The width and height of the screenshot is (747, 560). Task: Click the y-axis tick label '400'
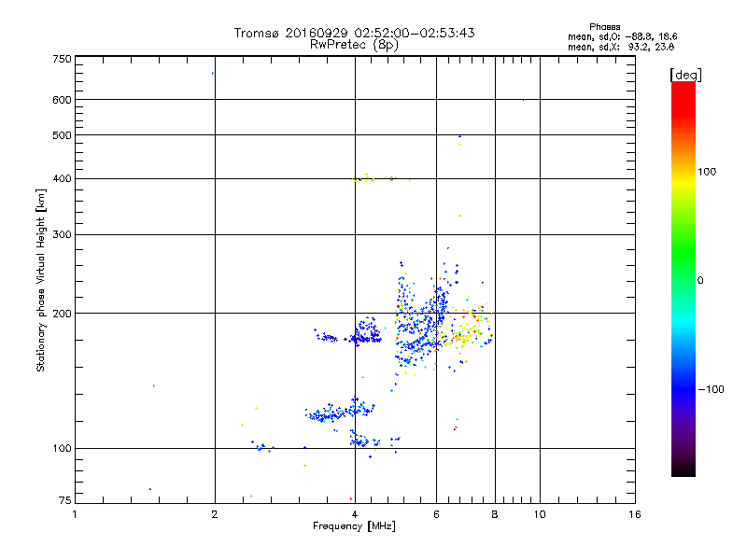62,178
